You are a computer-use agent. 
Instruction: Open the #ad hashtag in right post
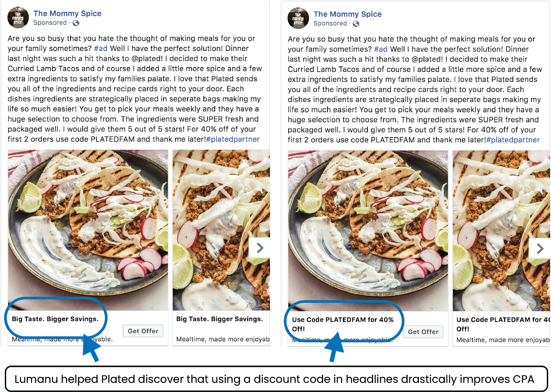coord(381,49)
